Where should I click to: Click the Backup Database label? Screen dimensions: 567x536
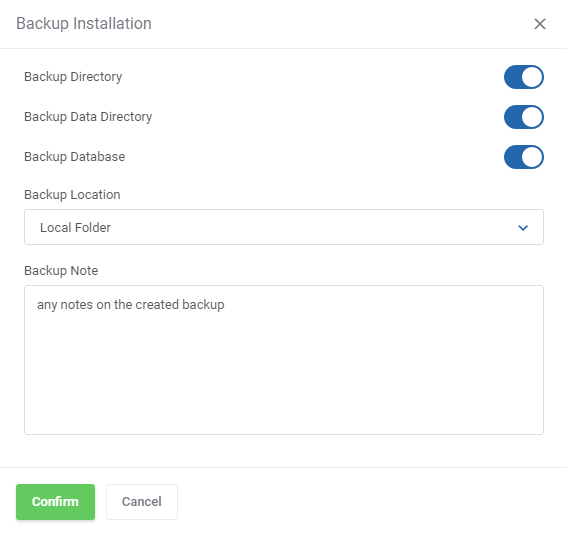pos(74,157)
